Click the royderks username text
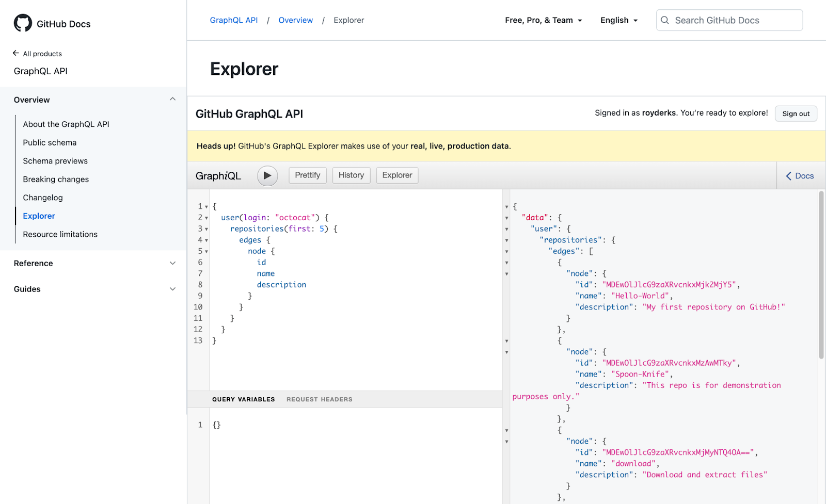The image size is (826, 504). (x=659, y=113)
